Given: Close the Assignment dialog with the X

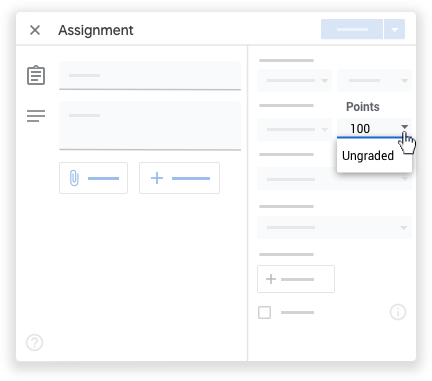Looking at the screenshot, I should pos(35,30).
